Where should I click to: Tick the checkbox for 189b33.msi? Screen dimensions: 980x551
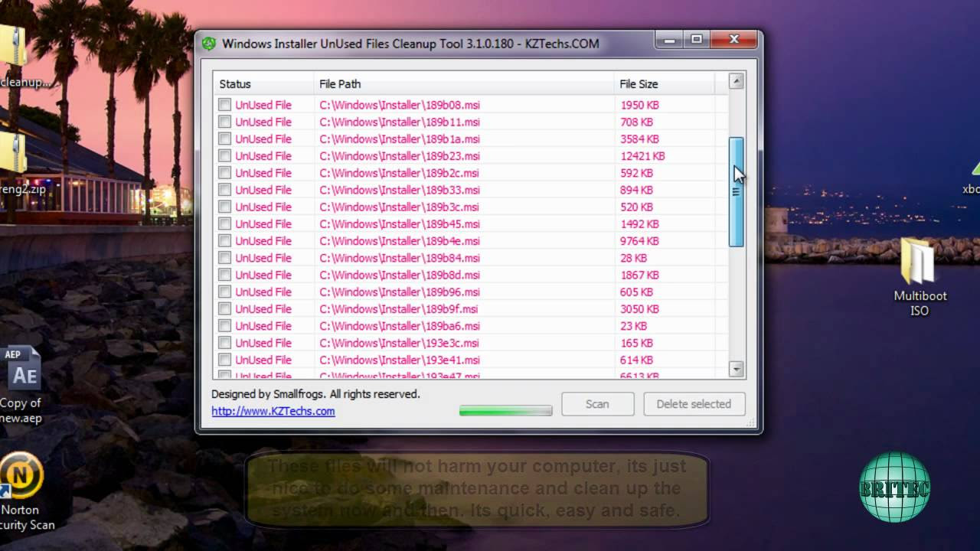point(224,190)
